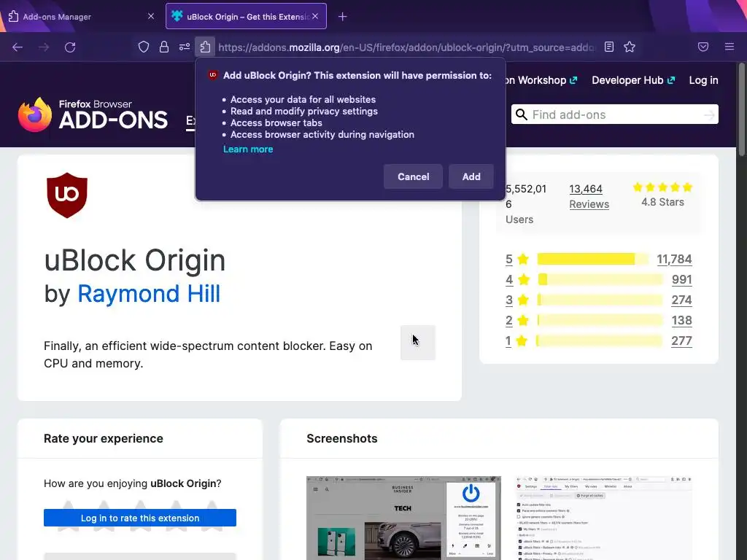Click in the Find add-ons search field
The width and height of the screenshot is (747, 560).
614,114
